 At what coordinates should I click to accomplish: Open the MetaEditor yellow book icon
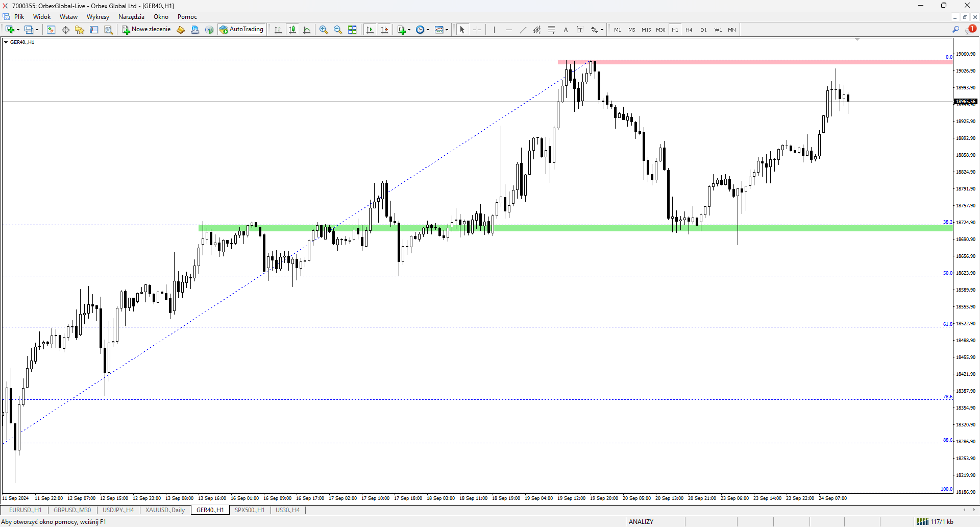tap(181, 30)
